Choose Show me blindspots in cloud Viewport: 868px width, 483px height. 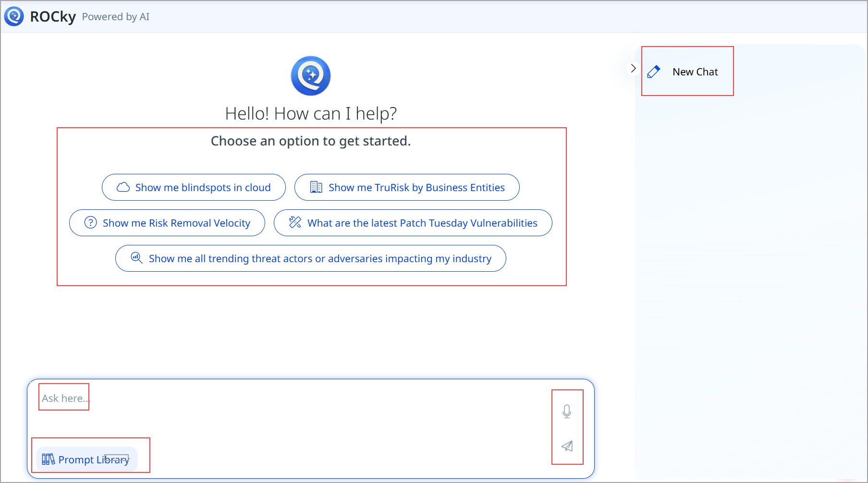coord(193,187)
